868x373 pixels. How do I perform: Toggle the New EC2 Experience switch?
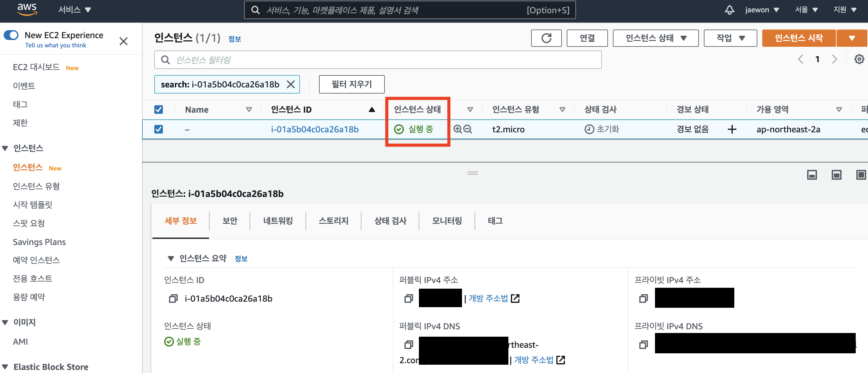[11, 35]
